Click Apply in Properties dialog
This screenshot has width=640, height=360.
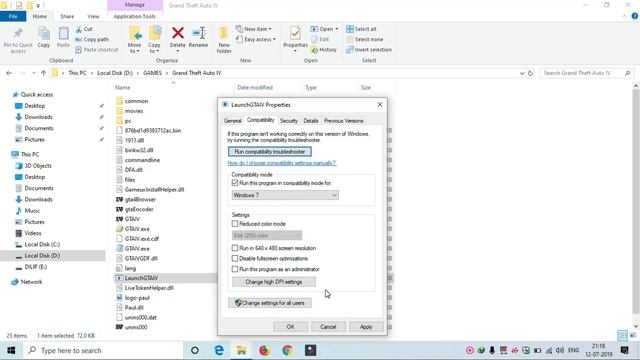[366, 327]
